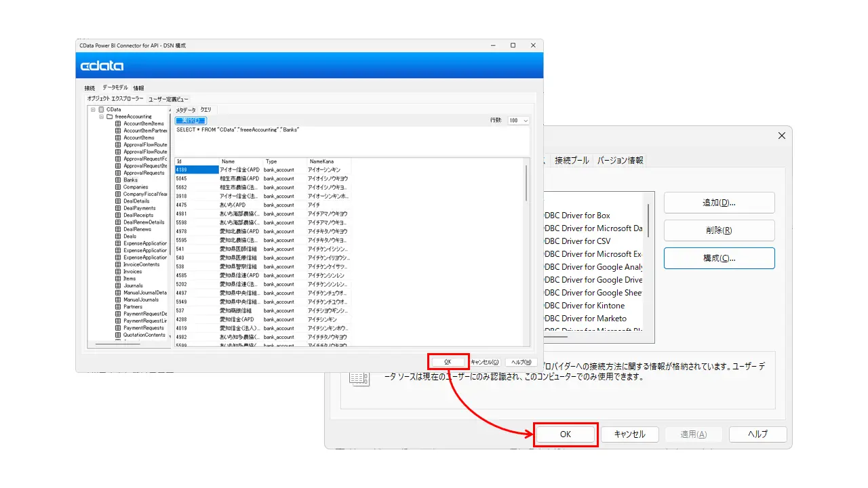Click the table icon beside Deals
This screenshot has width=868, height=488.
point(118,237)
